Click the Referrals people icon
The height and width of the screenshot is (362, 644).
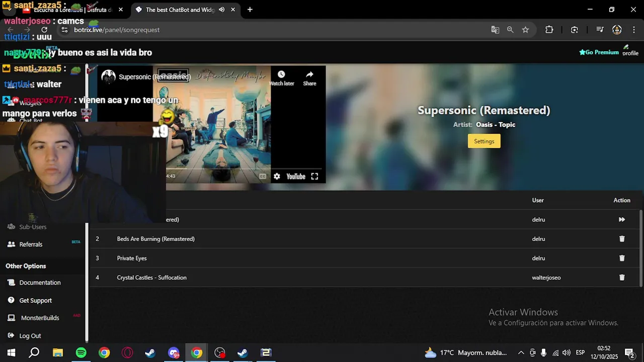[11, 244]
